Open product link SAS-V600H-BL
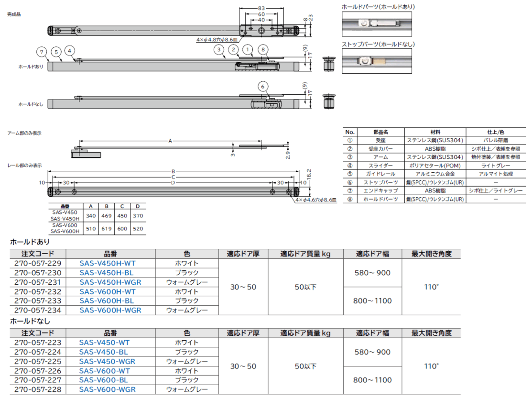Screen dimensions: 532x400 point(107,301)
